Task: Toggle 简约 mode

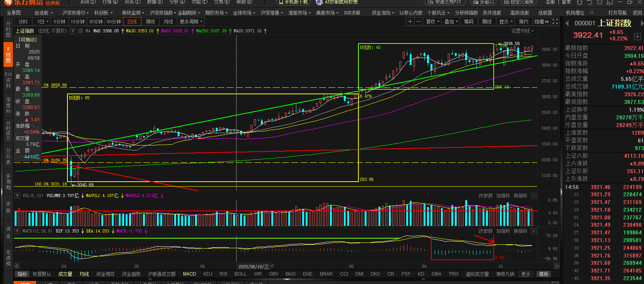Action: (524, 22)
